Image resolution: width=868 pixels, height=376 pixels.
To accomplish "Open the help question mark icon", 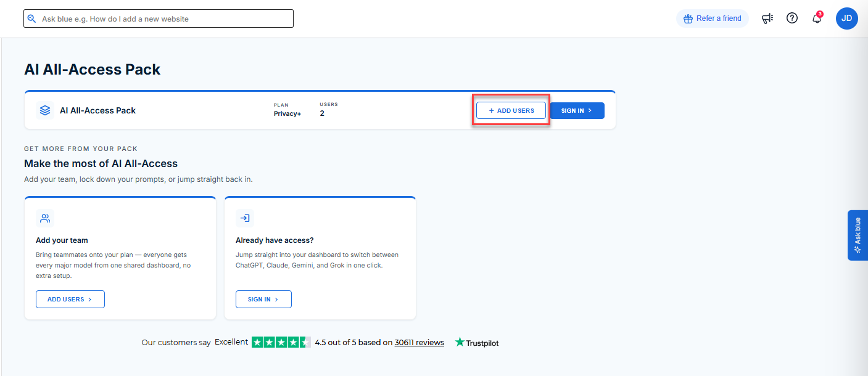I will tap(792, 18).
